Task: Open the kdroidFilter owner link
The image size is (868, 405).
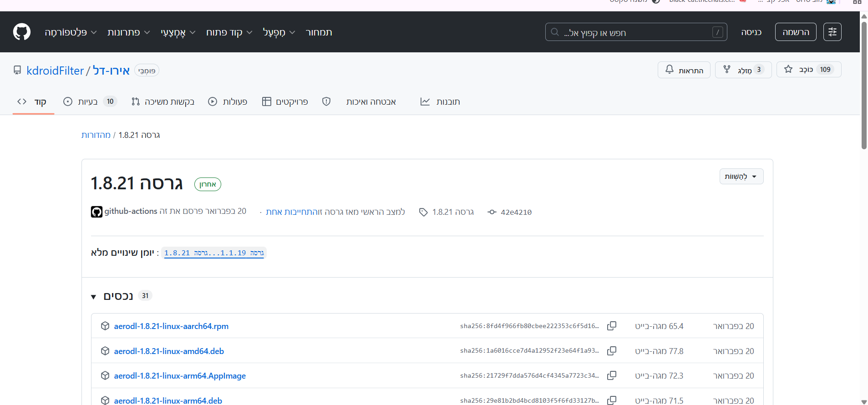Action: pyautogui.click(x=55, y=71)
